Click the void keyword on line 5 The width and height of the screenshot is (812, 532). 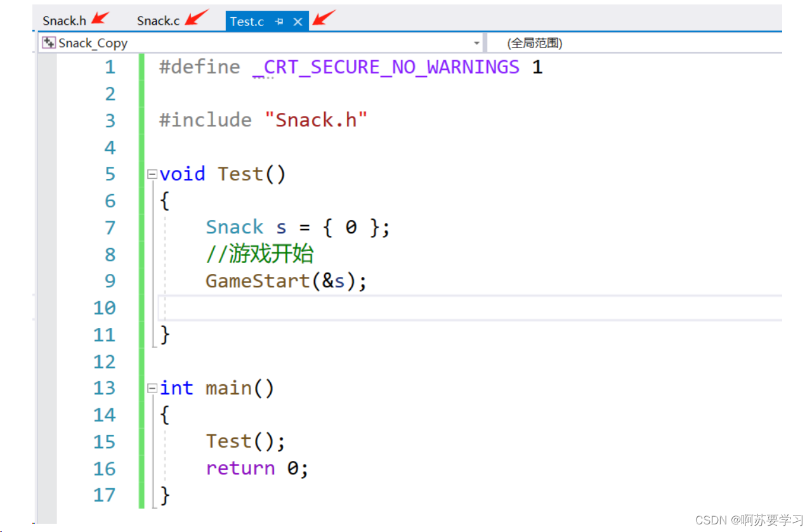(x=183, y=174)
